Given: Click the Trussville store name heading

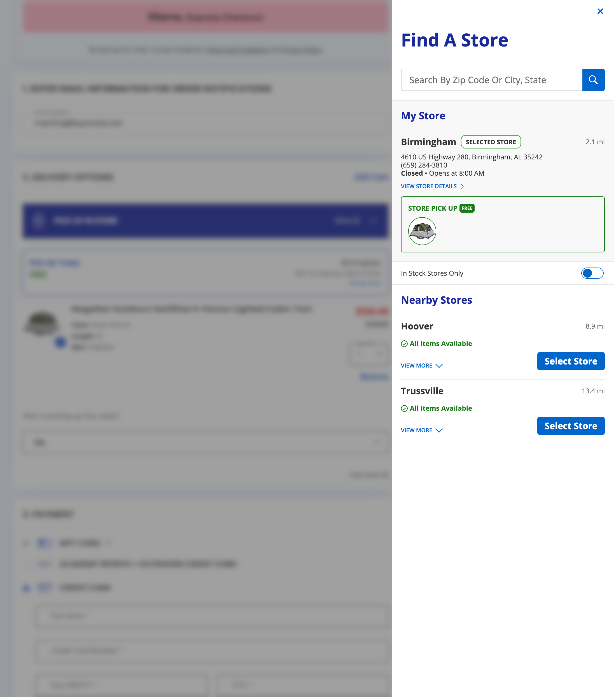Looking at the screenshot, I should click(x=422, y=391).
